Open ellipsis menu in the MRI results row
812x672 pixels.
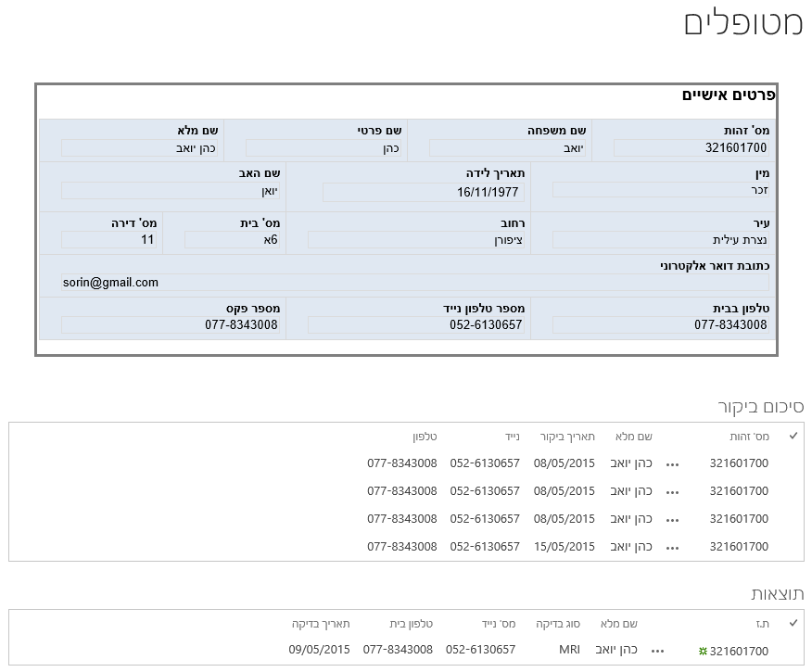[x=658, y=651]
